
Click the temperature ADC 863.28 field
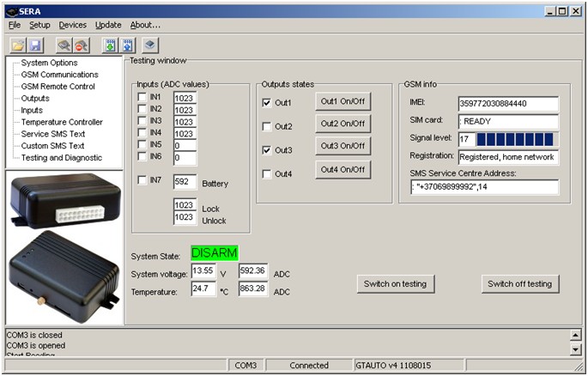(253, 289)
